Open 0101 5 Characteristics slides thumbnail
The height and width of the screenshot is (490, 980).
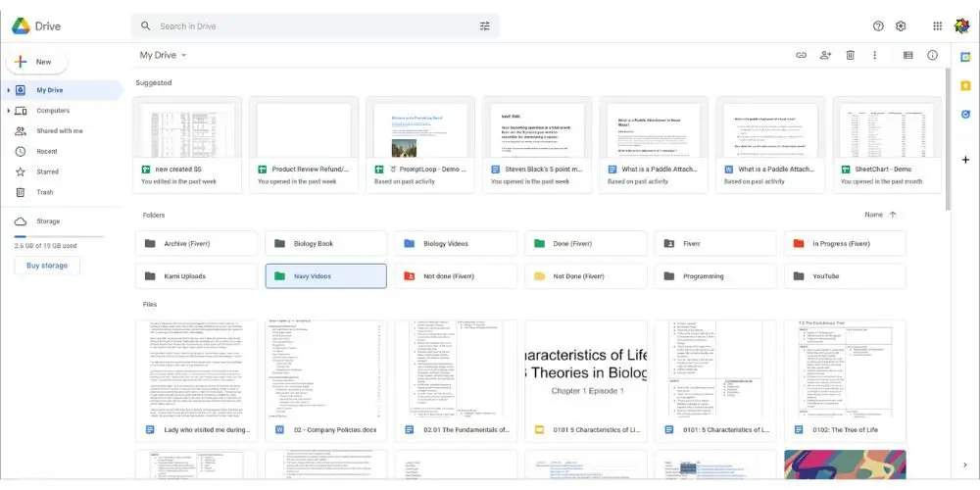[586, 368]
